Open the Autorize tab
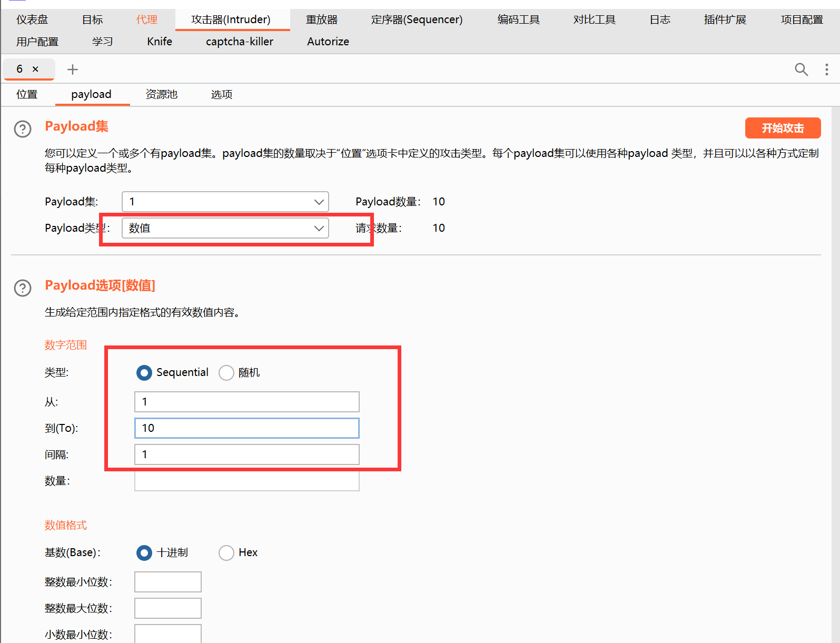The height and width of the screenshot is (643, 840). (x=328, y=42)
